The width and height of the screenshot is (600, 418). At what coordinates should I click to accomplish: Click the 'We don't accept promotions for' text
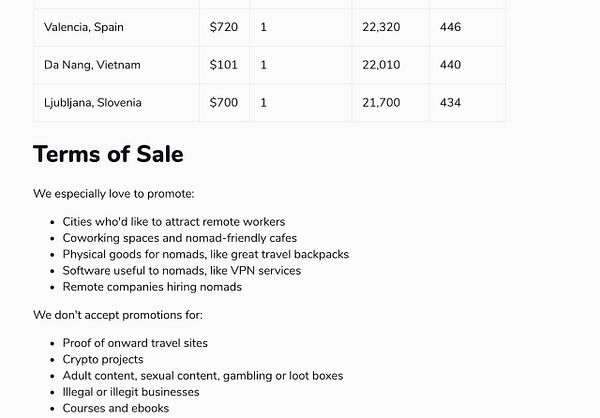pyautogui.click(x=120, y=315)
